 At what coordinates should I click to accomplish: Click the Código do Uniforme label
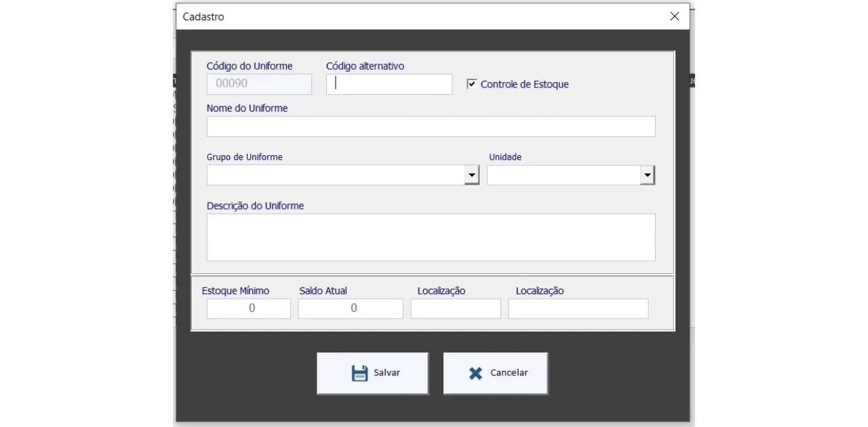250,66
